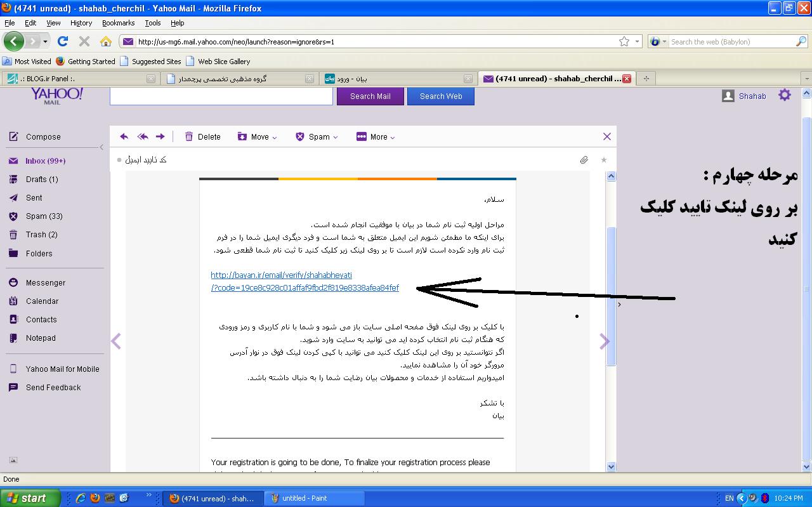This screenshot has height=507, width=812.
Task: Open the File menu
Action: 10,23
